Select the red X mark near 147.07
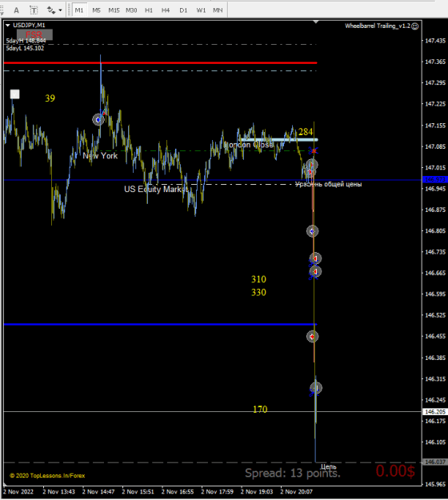 [x=314, y=150]
